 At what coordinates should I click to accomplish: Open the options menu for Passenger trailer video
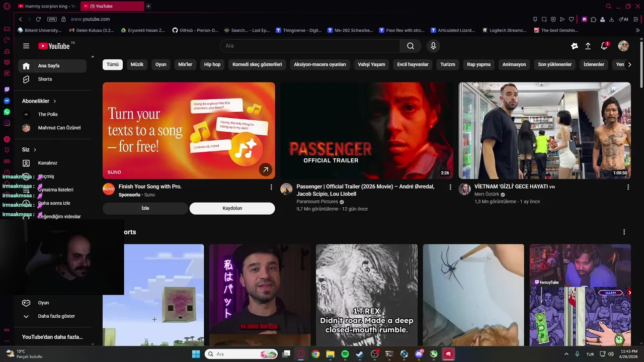(450, 187)
